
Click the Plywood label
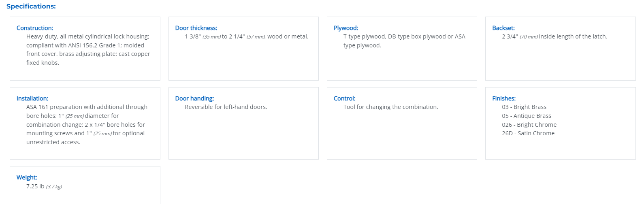pos(346,28)
